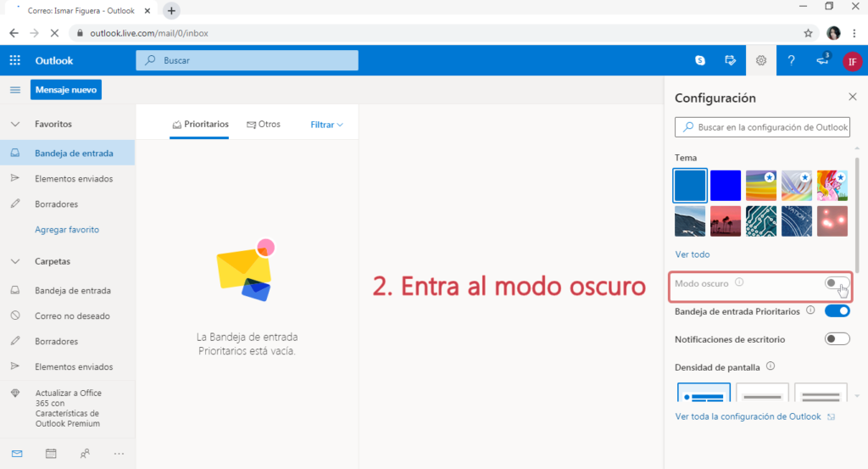
Task: Select the rainbow stripes theme swatch
Action: point(760,186)
